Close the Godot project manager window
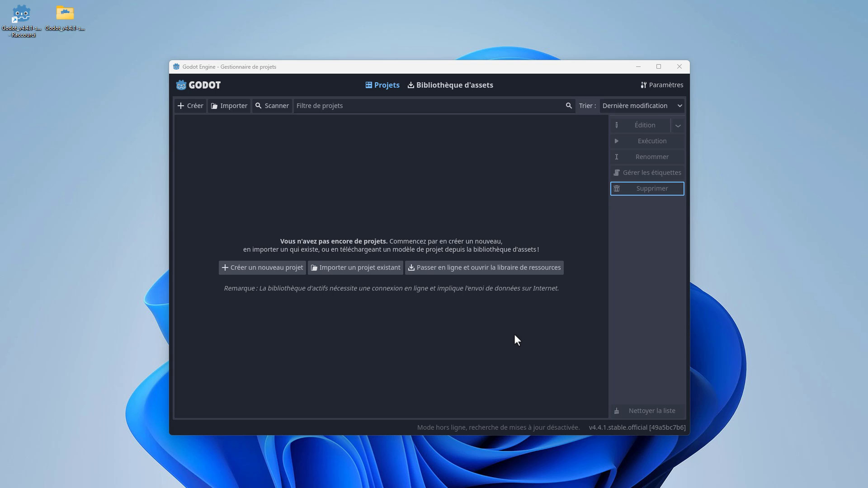Image resolution: width=868 pixels, height=488 pixels. tap(679, 67)
